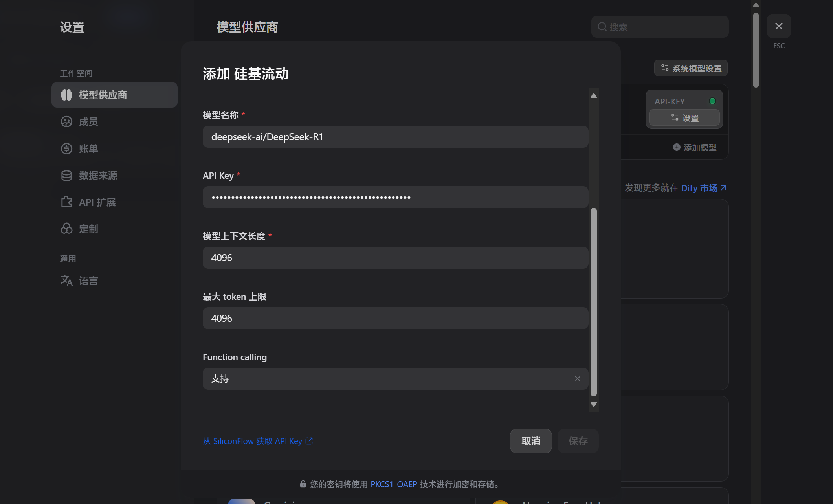This screenshot has width=833, height=504.
Task: Click the external link icon after SiliconFlow API Key
Action: coord(309,441)
